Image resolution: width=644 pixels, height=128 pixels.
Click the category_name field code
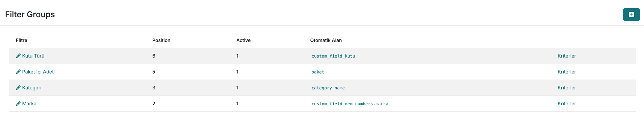click(x=328, y=88)
